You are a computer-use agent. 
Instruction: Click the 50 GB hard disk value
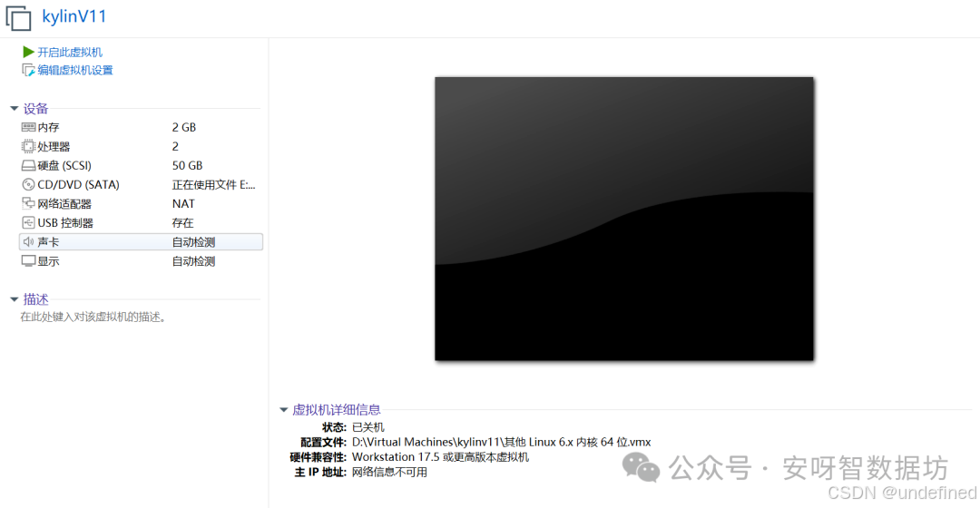188,166
